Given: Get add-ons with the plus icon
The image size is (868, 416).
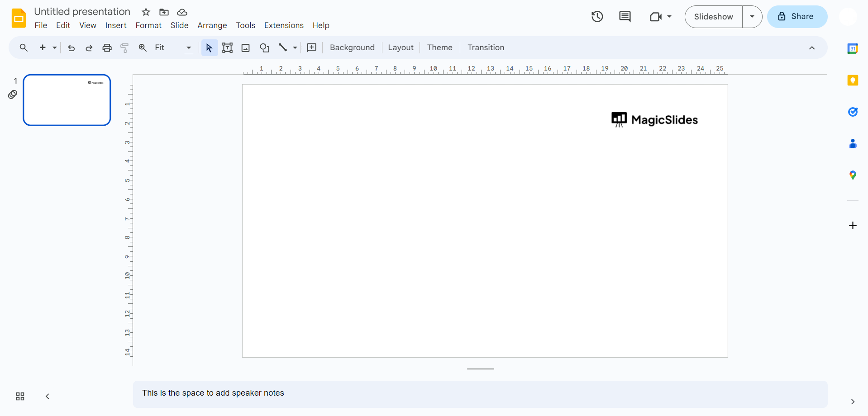Looking at the screenshot, I should pyautogui.click(x=853, y=225).
